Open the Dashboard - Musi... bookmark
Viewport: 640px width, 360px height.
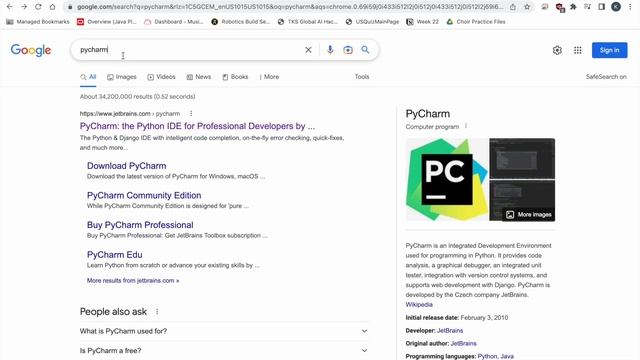(174, 22)
